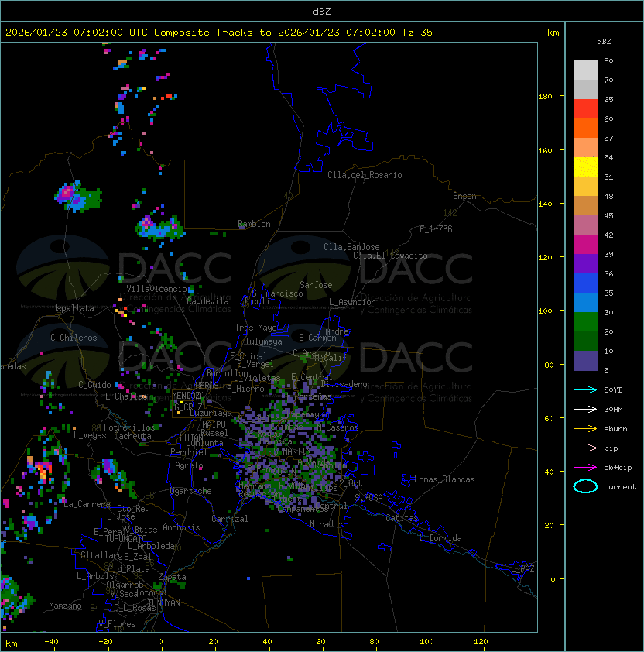Screen dimensions: 644x652
Task: Select the dark orange swatch above 57 dBZ
Action: (x=585, y=128)
